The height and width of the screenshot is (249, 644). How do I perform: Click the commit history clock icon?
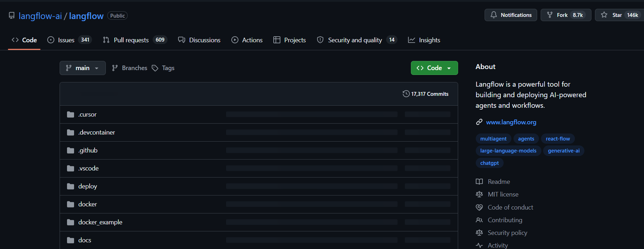tap(406, 94)
